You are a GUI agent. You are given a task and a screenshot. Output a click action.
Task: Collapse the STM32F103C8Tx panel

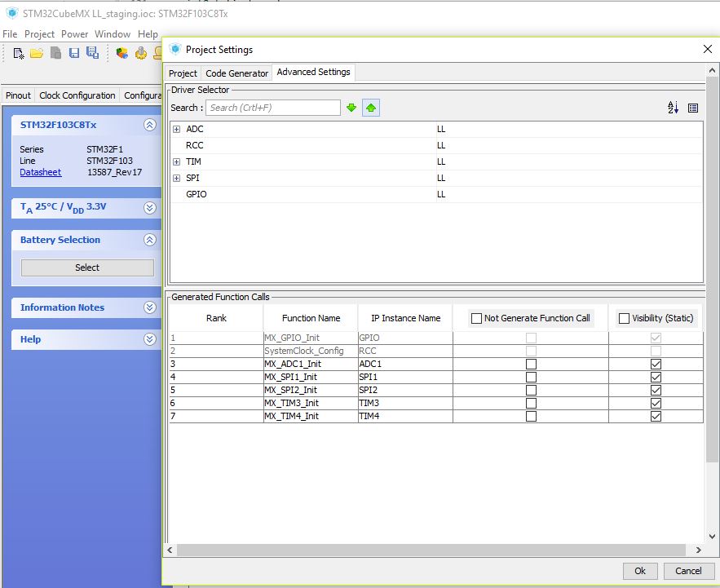click(x=150, y=125)
